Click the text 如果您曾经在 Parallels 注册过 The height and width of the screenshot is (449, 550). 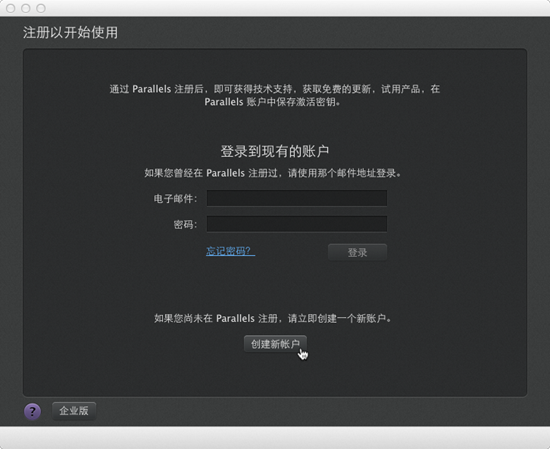click(x=211, y=173)
